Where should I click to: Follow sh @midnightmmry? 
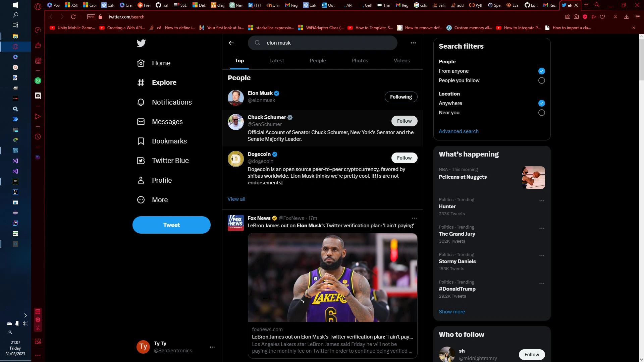(x=532, y=355)
